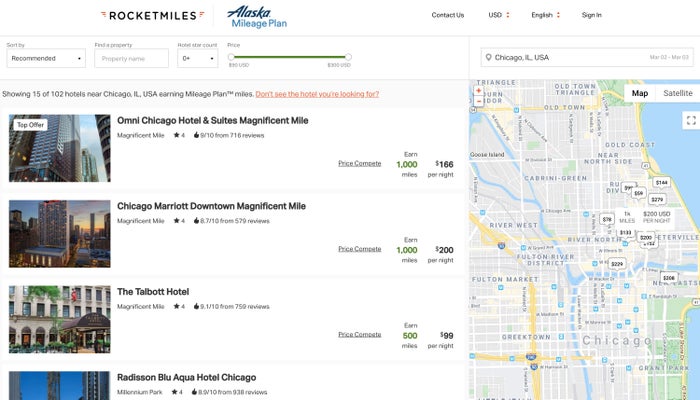Click "9/10 from 716 reviews" text

[x=232, y=135]
